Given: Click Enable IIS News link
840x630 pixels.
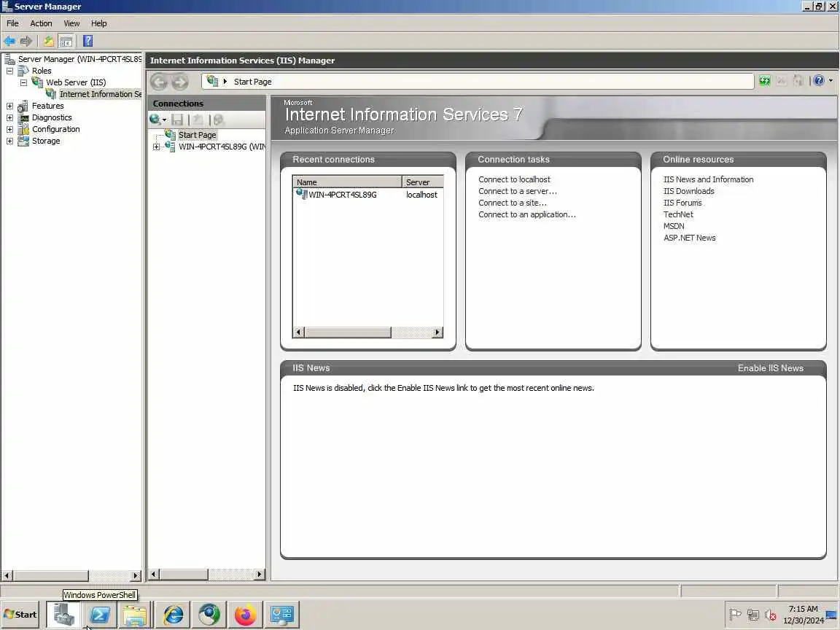Looking at the screenshot, I should 770,368.
